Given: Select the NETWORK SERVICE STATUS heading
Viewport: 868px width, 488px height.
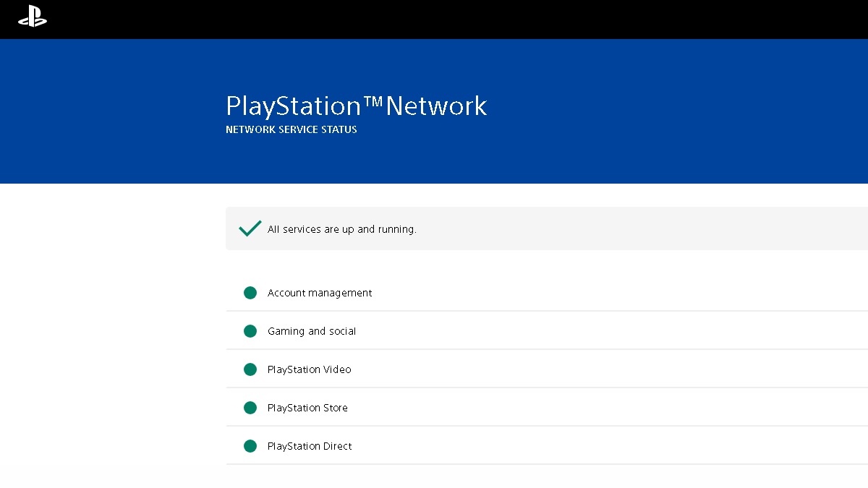Looking at the screenshot, I should click(x=291, y=129).
